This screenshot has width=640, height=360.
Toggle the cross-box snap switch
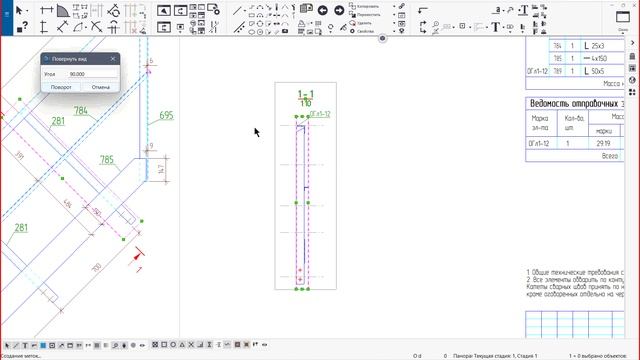coord(155,345)
